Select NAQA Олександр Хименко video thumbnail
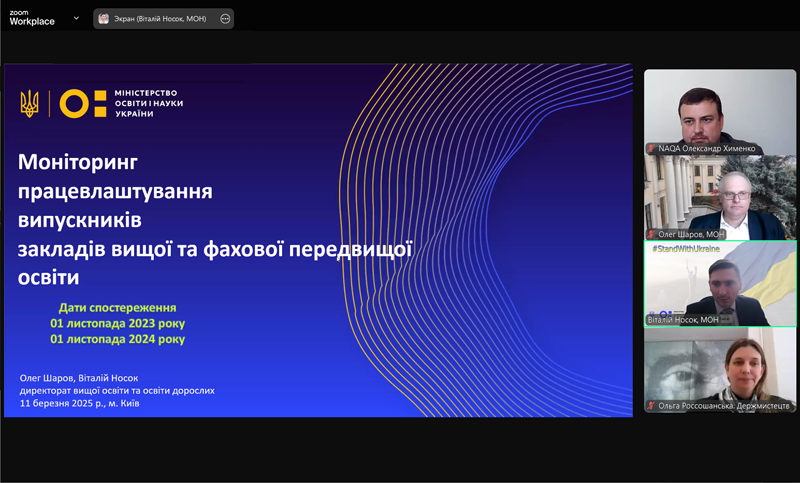Image resolution: width=800 pixels, height=483 pixels. coord(719,112)
